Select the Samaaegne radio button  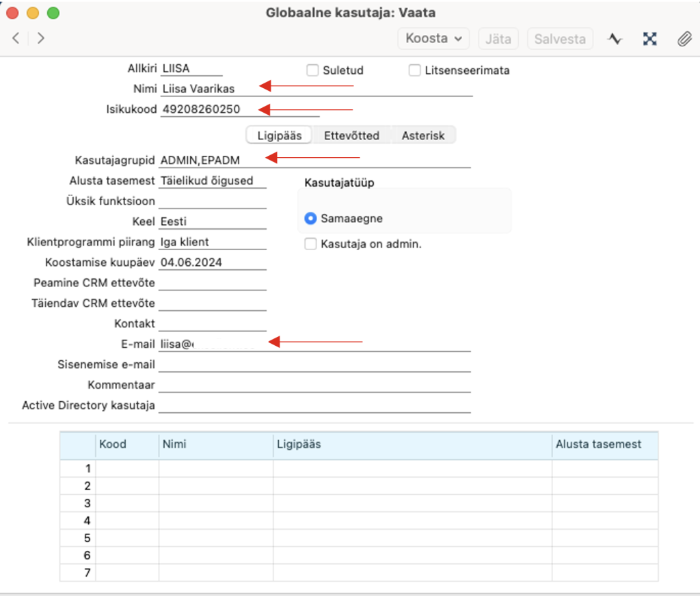click(311, 219)
